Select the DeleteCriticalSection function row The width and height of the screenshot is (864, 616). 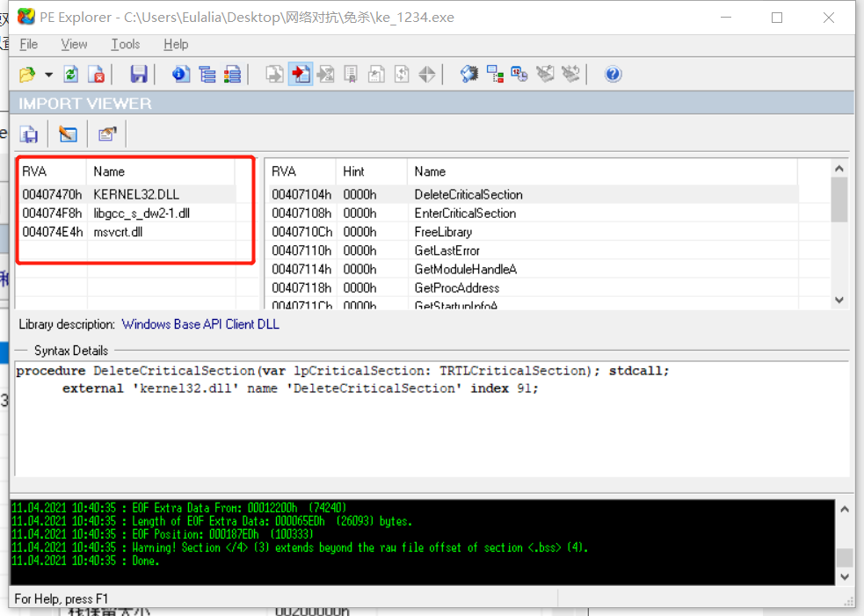pos(533,194)
